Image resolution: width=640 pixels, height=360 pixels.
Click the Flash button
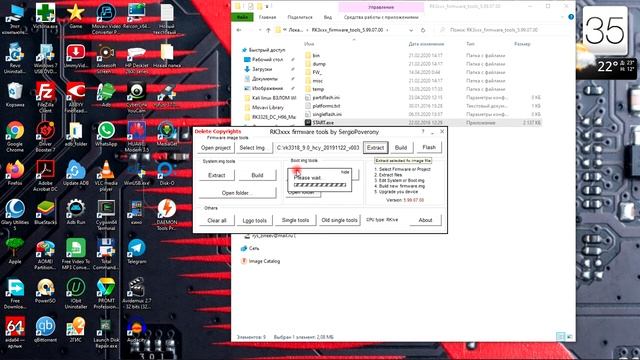[x=429, y=147]
